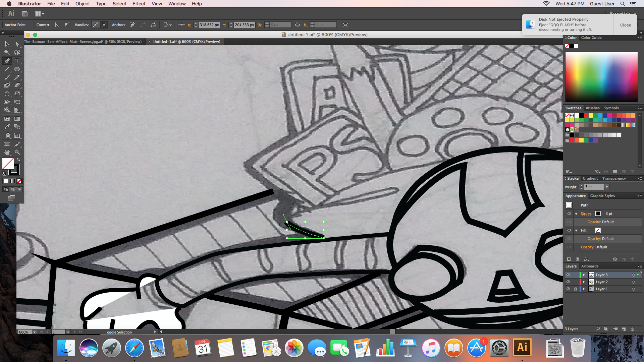Click Create New Layer icon in Layers panel
Viewport: 644px width, 362px height.
click(x=624, y=329)
